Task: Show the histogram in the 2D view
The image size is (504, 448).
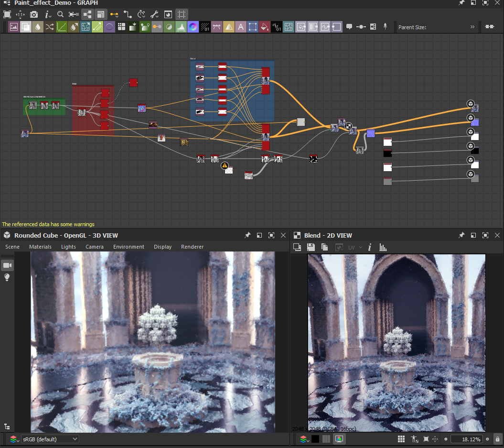Action: pyautogui.click(x=383, y=247)
